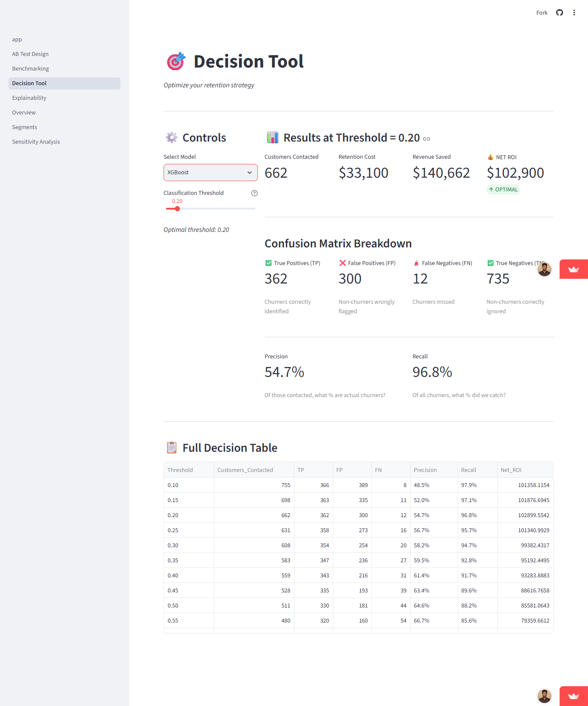This screenshot has width=588, height=706.
Task: Navigate to the Overview page
Action: [65, 113]
